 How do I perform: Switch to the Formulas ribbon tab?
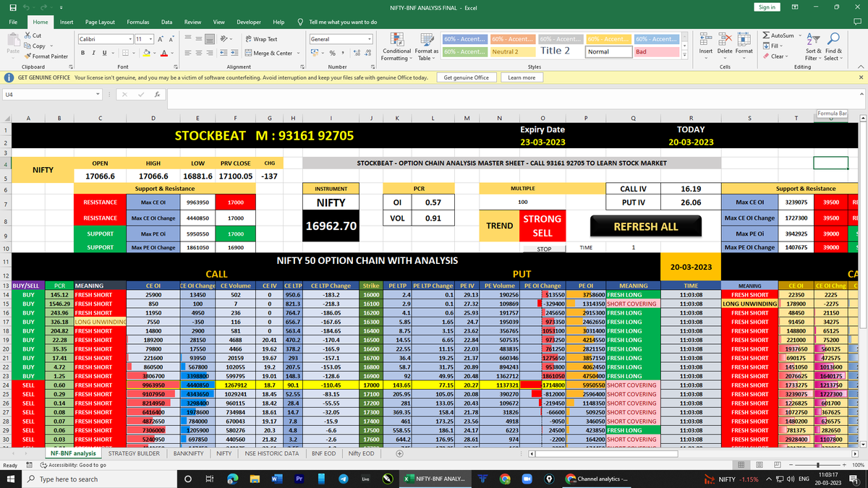138,22
